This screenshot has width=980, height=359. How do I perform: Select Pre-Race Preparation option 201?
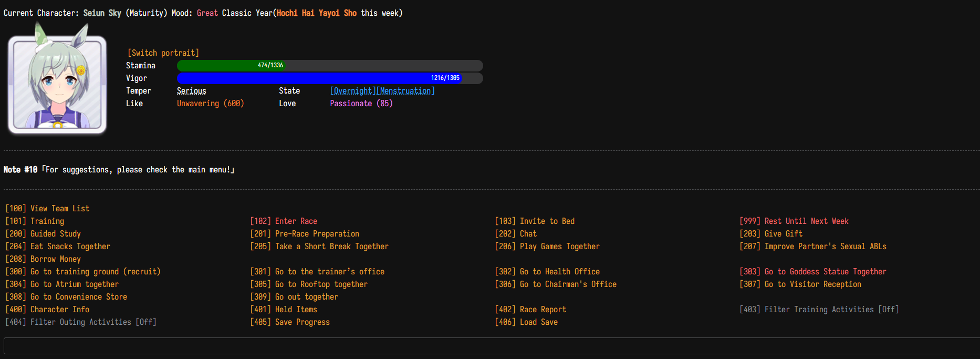[x=305, y=234]
